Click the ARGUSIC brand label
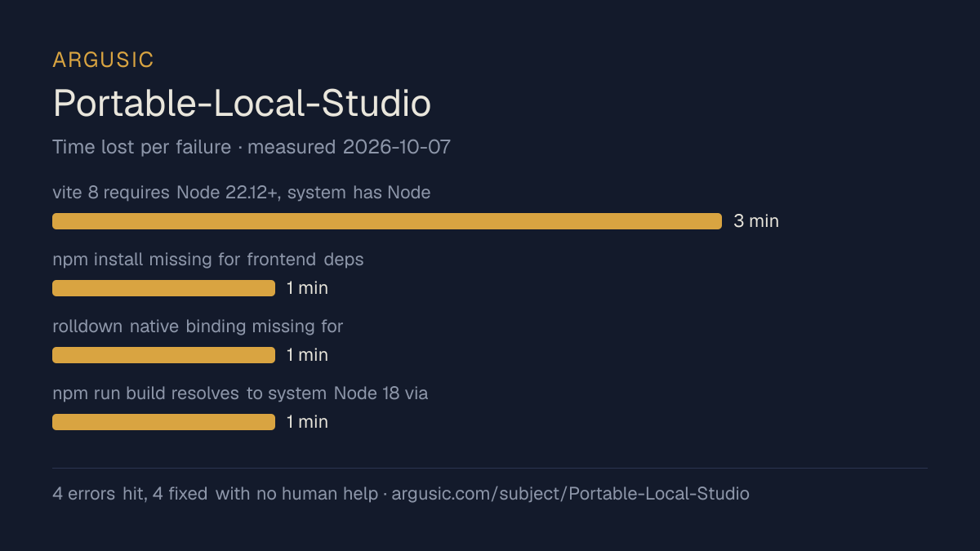Image resolution: width=980 pixels, height=551 pixels. coord(103,60)
